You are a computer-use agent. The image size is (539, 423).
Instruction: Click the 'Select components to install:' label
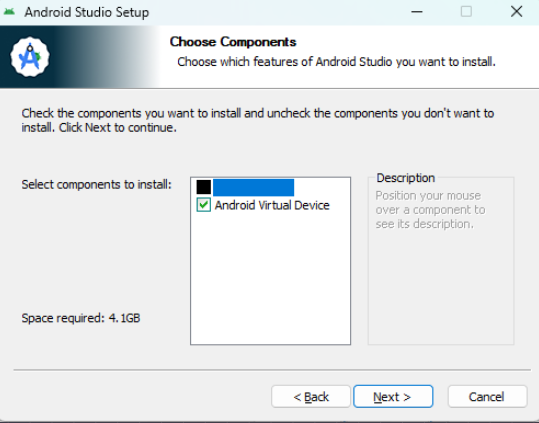coord(97,185)
